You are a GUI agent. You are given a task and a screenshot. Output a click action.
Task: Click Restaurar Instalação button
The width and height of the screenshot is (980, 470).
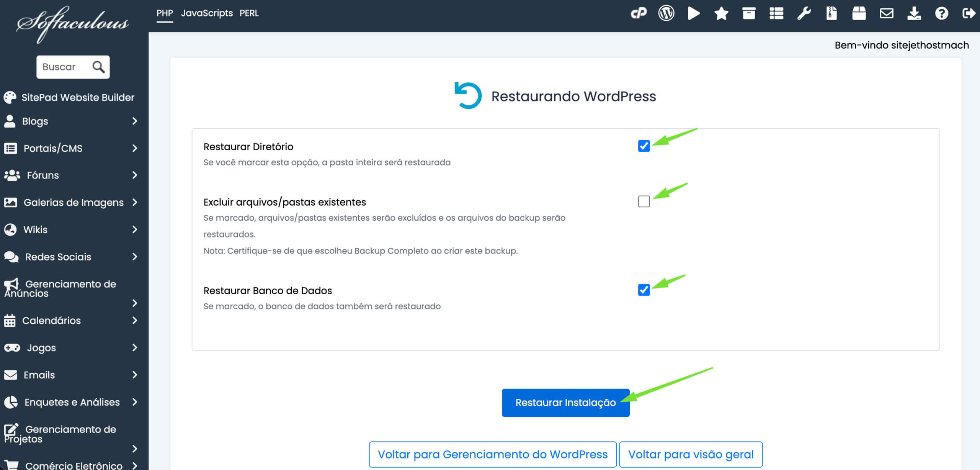coord(565,403)
